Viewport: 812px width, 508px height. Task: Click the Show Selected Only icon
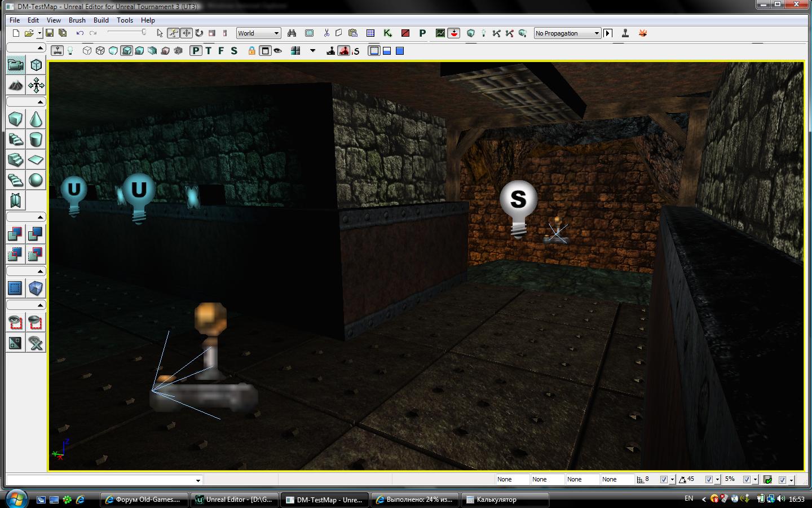click(x=16, y=322)
